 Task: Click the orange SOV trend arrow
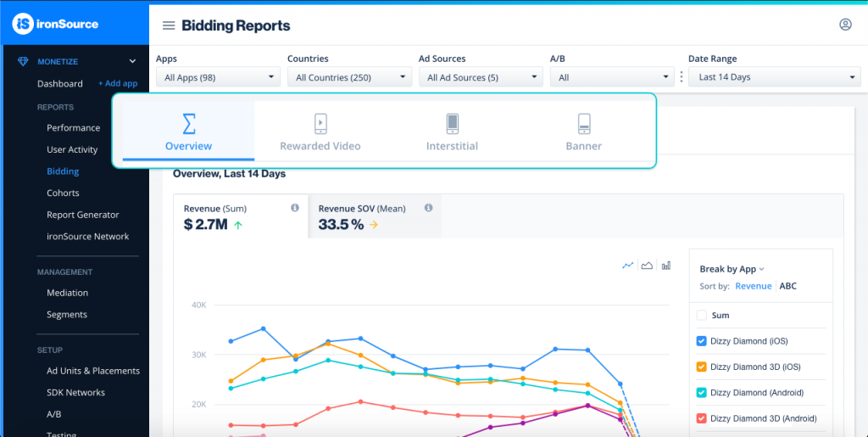(x=374, y=225)
